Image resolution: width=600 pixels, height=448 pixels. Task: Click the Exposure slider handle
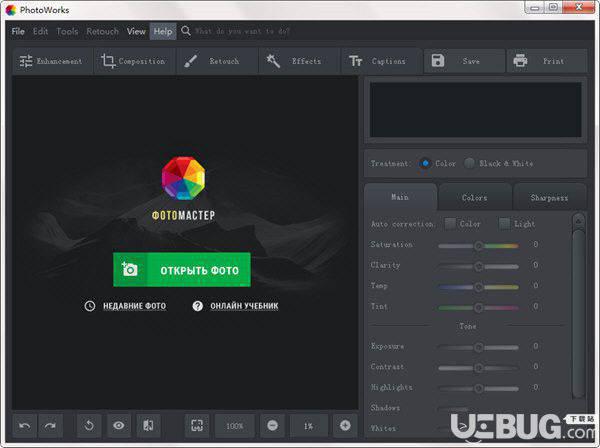pyautogui.click(x=478, y=347)
